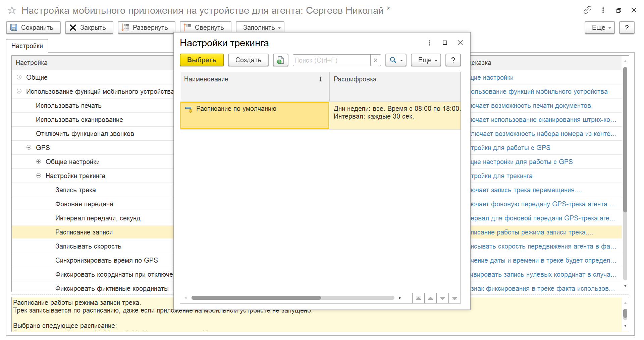This screenshot has width=644, height=340.
Task: Save settings with Сохранить button
Action: click(33, 27)
